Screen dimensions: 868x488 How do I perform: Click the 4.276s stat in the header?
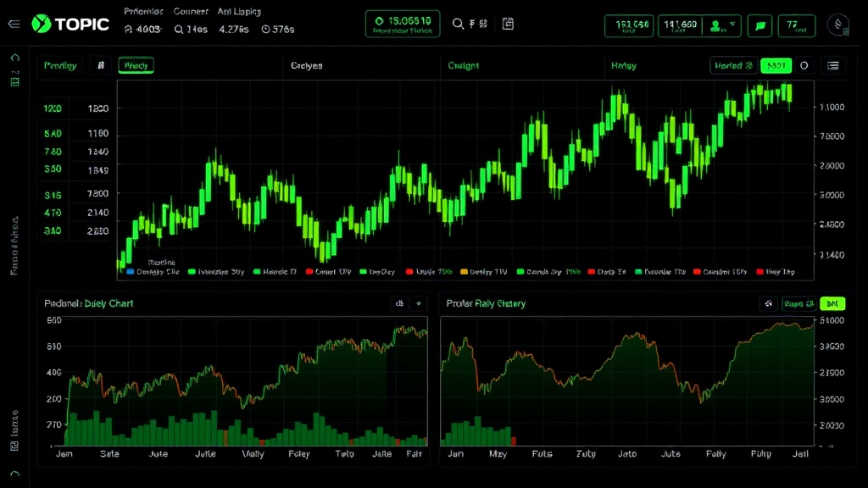pos(234,30)
